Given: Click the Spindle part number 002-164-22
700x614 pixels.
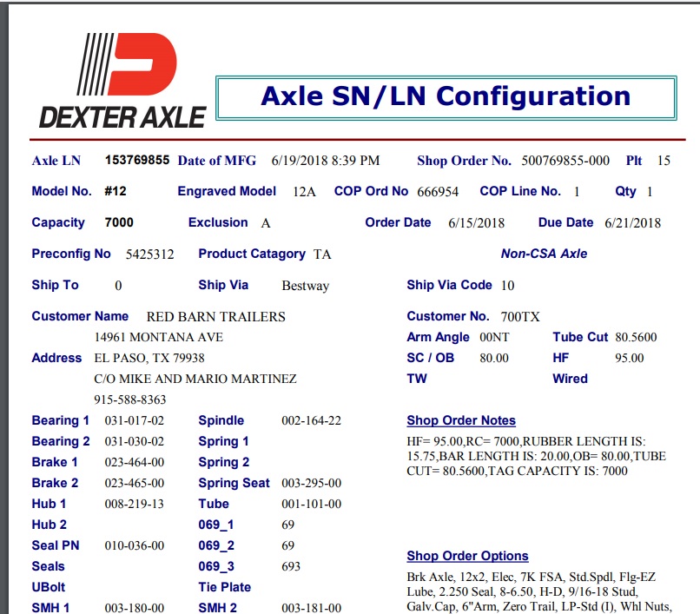Looking at the screenshot, I should point(311,421).
